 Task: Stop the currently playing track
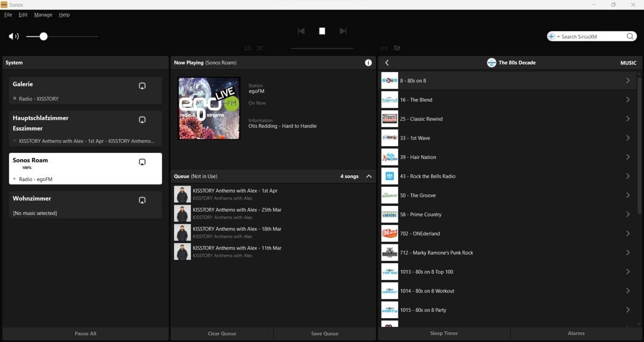[x=322, y=31]
